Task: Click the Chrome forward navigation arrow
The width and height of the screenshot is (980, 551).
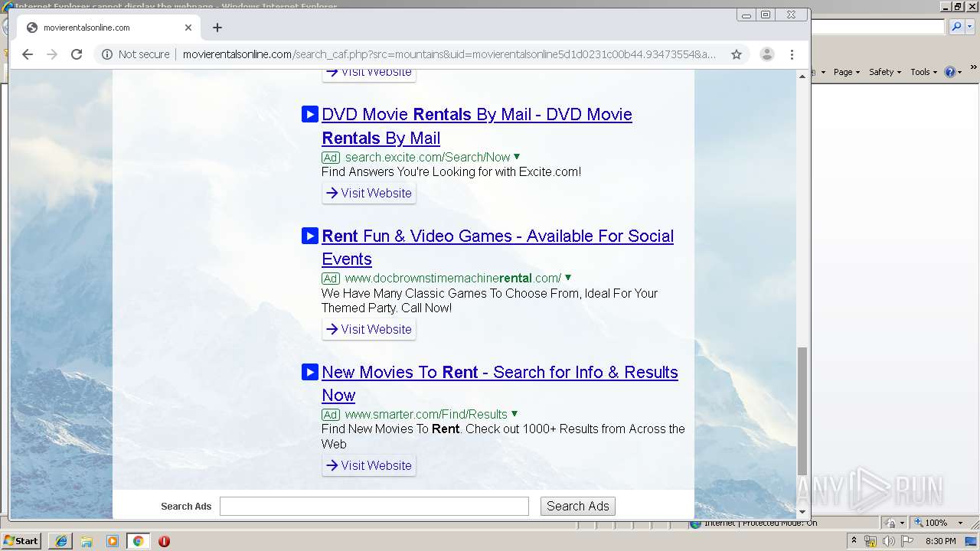Action: pos(52,54)
